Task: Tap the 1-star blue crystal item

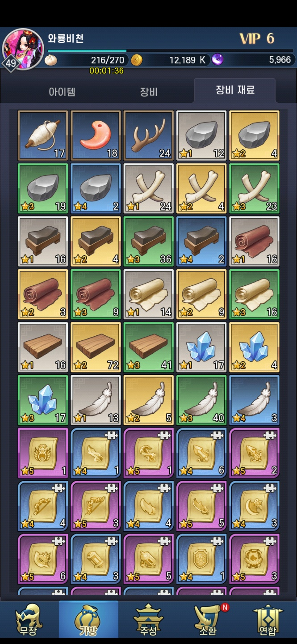Action: [x=201, y=347]
